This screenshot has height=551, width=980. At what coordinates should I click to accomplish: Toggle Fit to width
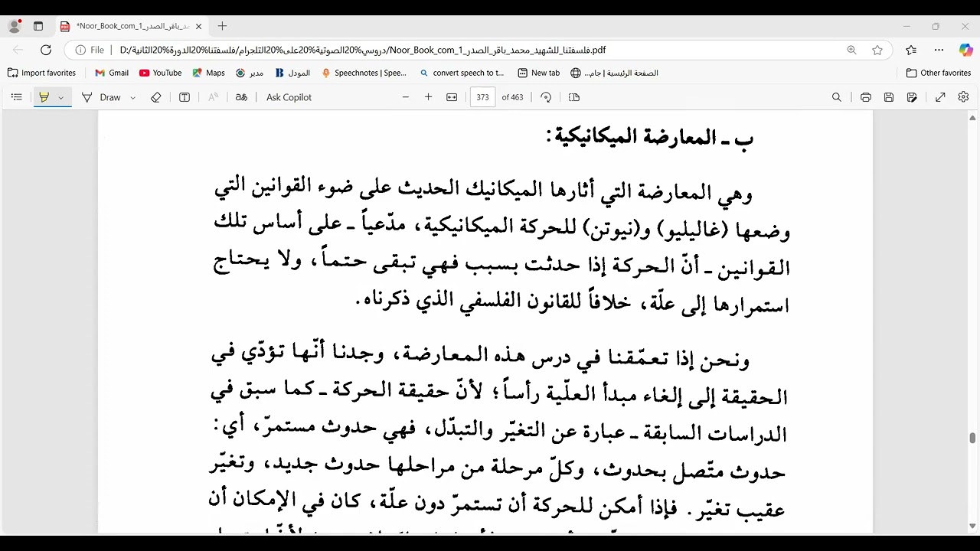(452, 97)
